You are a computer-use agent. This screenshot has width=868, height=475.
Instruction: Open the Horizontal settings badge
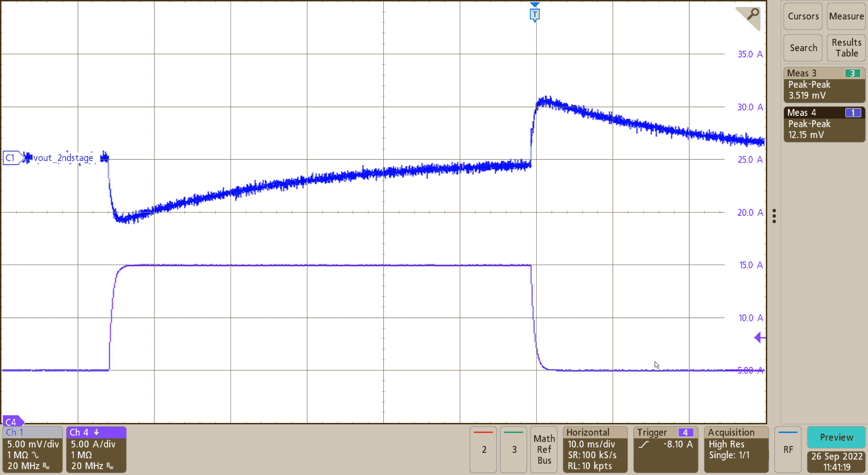point(595,449)
